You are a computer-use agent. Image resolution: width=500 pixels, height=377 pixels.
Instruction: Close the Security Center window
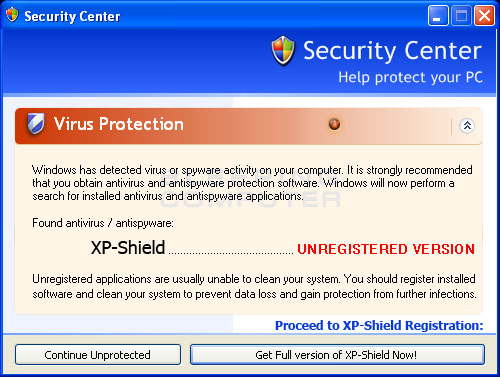pyautogui.click(x=484, y=16)
